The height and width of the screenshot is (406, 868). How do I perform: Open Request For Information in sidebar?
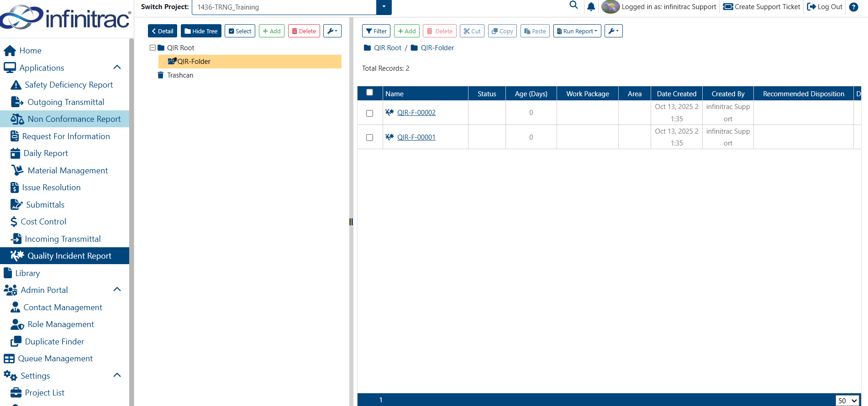[x=66, y=136]
